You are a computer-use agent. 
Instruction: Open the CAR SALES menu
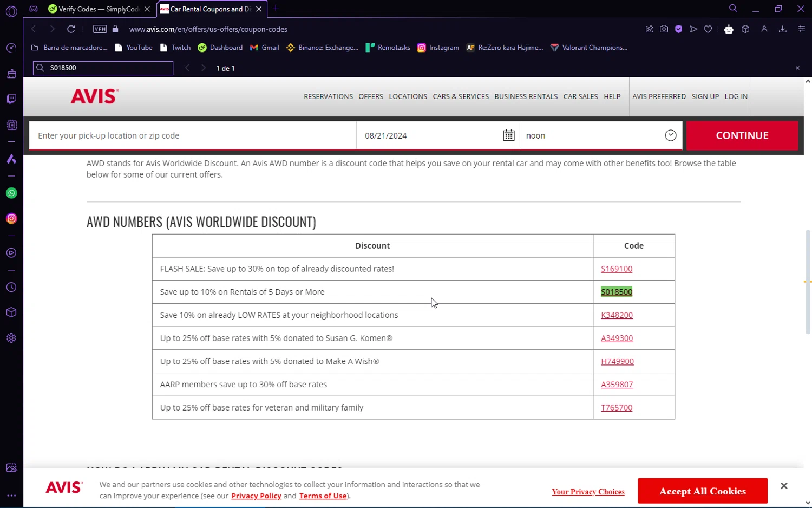click(x=581, y=96)
